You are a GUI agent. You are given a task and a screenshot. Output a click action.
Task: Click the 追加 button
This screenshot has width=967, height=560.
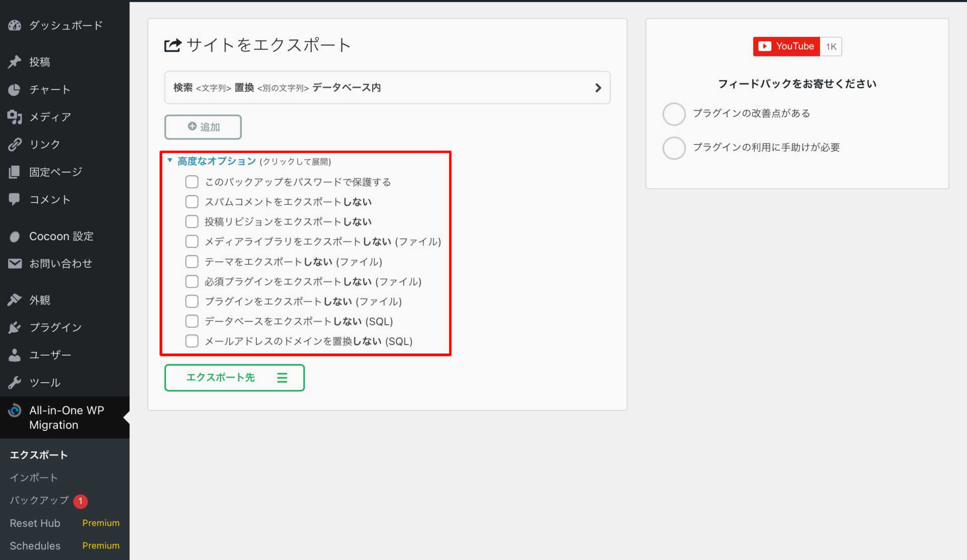click(x=203, y=127)
